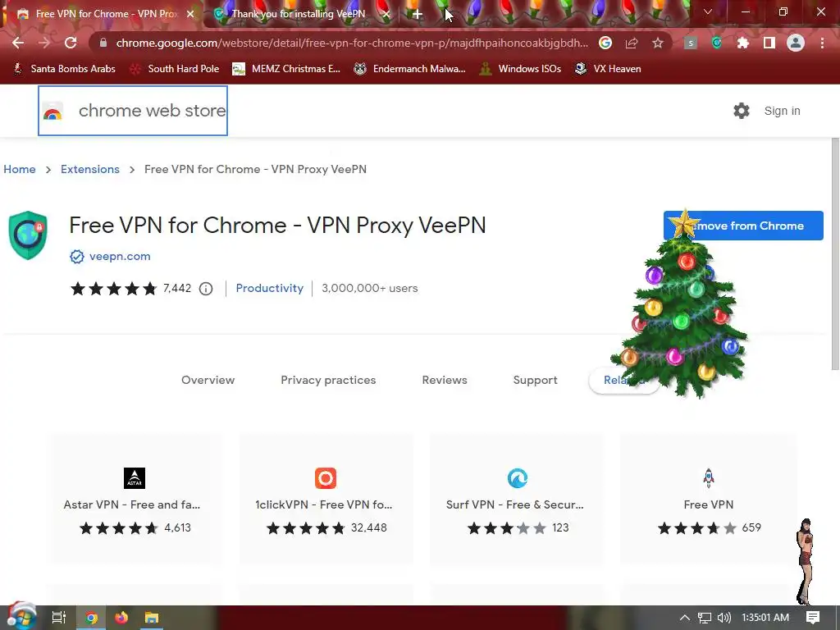This screenshot has width=840, height=630.
Task: Open the Productivity category link
Action: (269, 288)
